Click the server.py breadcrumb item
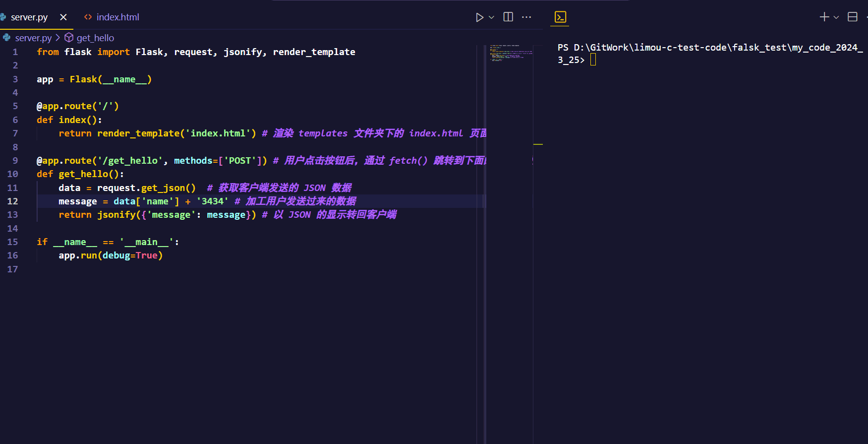The image size is (868, 444). click(33, 38)
